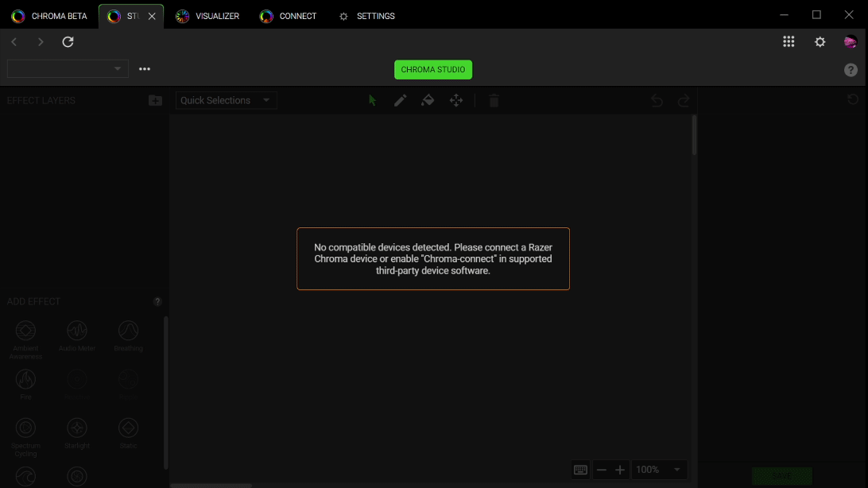
Task: Add the Spectrum Cycling effect
Action: (x=25, y=428)
